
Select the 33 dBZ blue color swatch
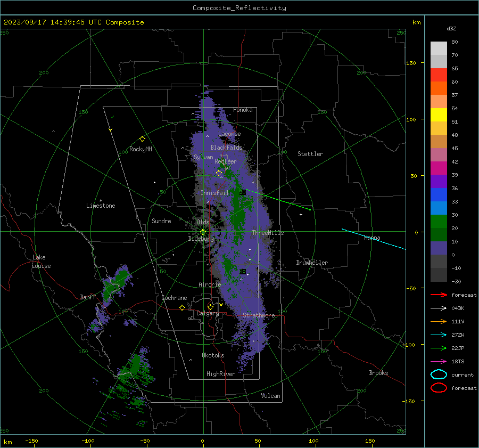point(439,194)
